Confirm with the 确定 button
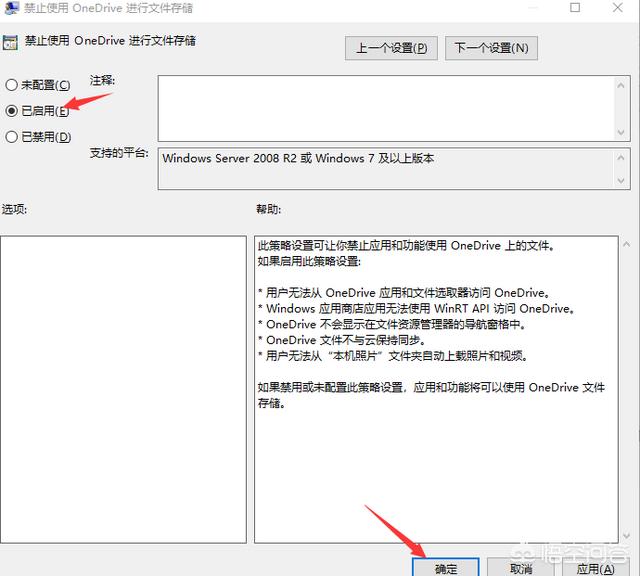 point(445,568)
